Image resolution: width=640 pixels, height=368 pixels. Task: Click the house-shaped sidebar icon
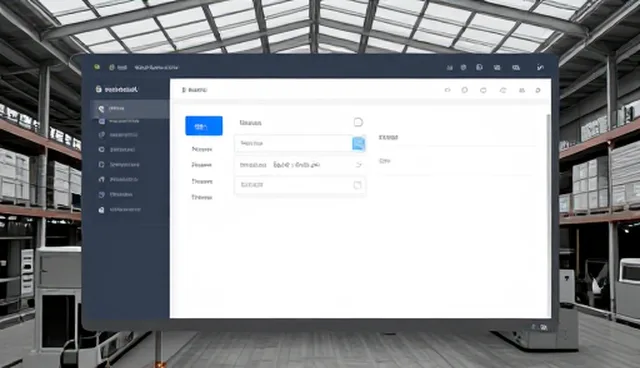pos(102,179)
